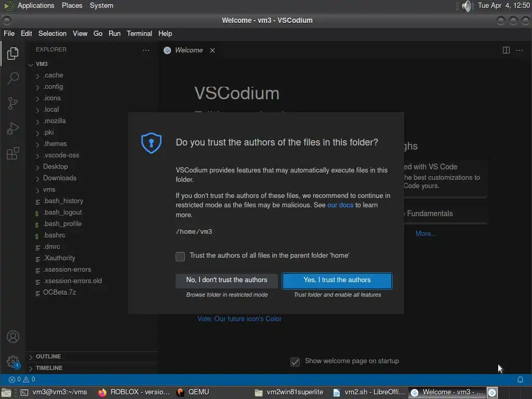Open the Explorer view in activity bar

pos(13,54)
